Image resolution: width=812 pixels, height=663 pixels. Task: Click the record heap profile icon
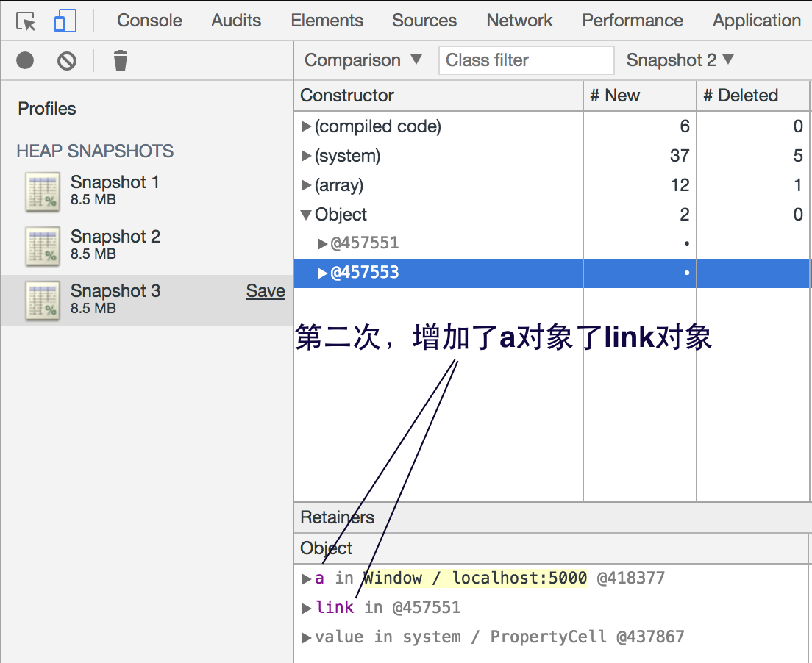24,60
